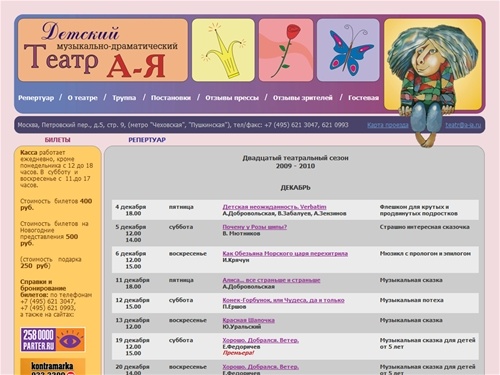Click the 11 декабря date cell
500x375 pixels.
(x=132, y=283)
